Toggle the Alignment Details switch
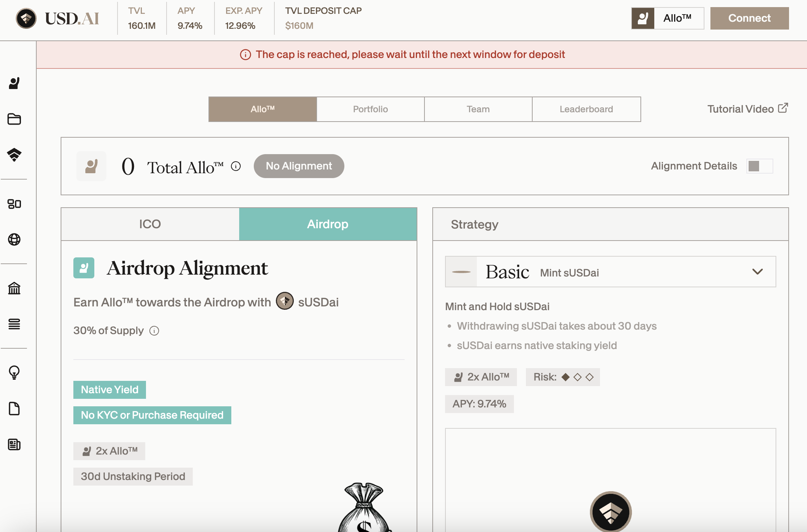Image resolution: width=807 pixels, height=532 pixels. point(759,166)
